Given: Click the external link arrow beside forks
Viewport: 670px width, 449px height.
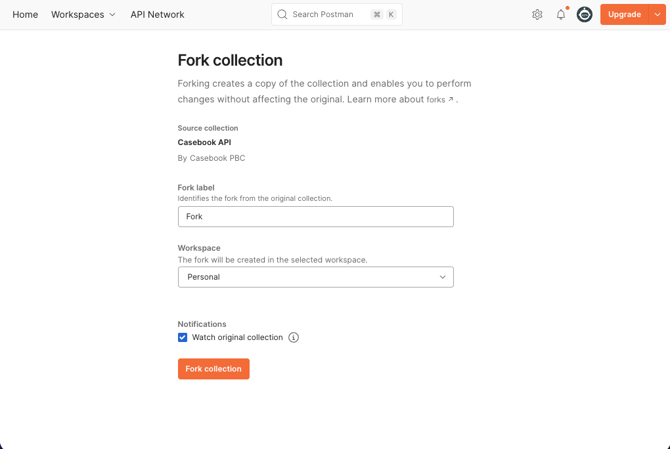Looking at the screenshot, I should click(451, 100).
